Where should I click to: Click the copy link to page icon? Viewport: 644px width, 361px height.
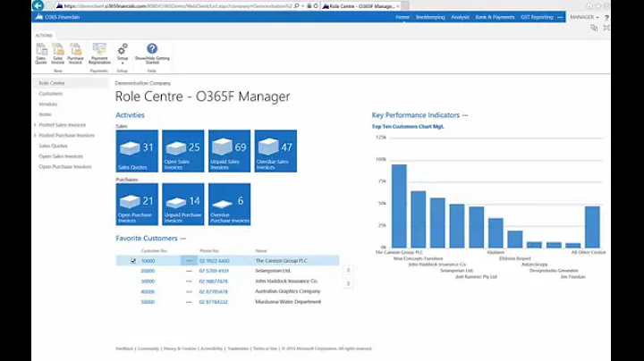pos(594,28)
